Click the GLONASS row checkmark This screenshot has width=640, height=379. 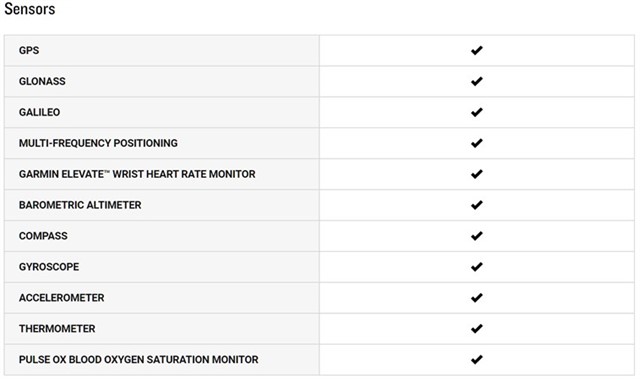point(476,81)
